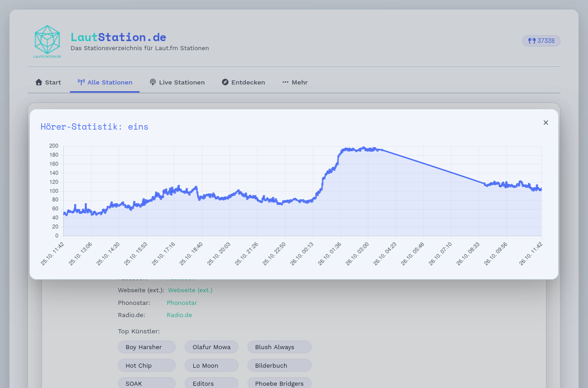Open the Start tab
588x388 pixels.
click(48, 82)
